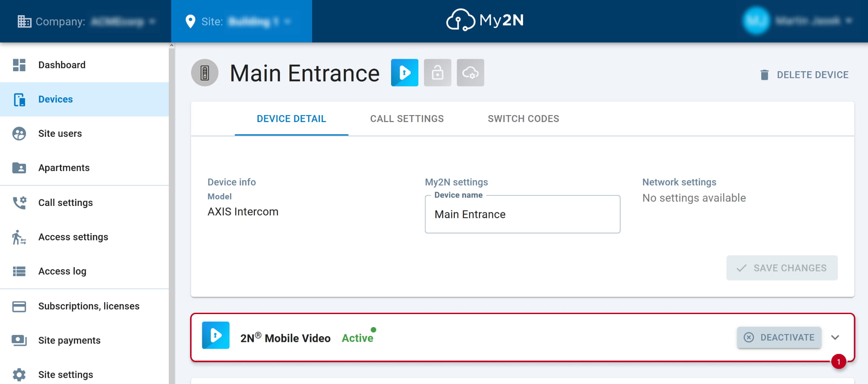Image resolution: width=868 pixels, height=384 pixels.
Task: Click the 'My2N settings' section heading
Action: [457, 182]
